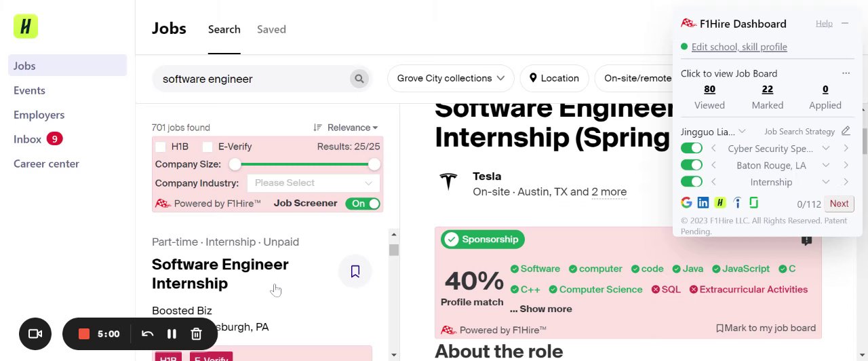Open Glassdoor icon in F1Hire dashboard
This screenshot has width=868, height=361.
753,203
